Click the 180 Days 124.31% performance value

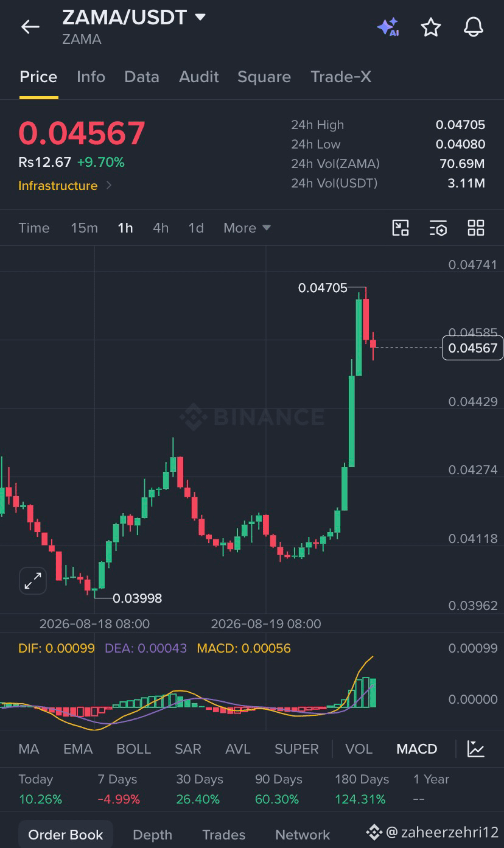(x=360, y=799)
